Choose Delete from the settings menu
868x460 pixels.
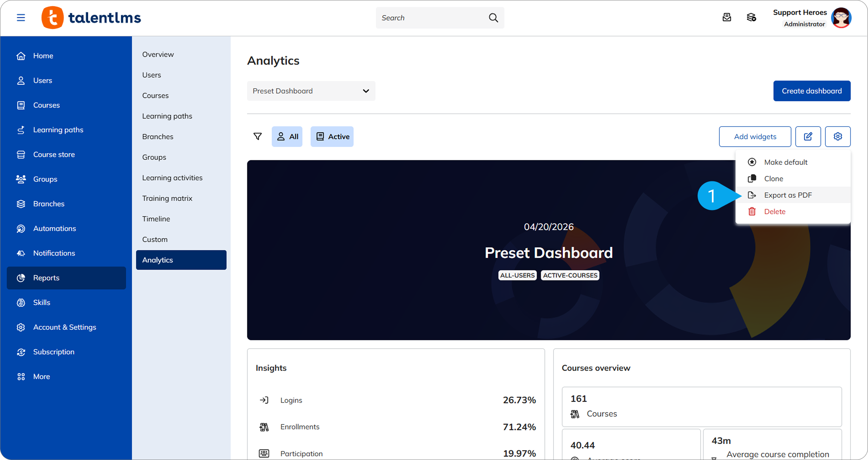click(793, 212)
